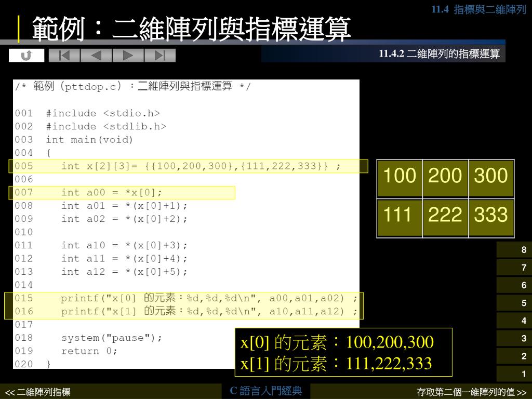Image resolution: width=532 pixels, height=399 pixels.
Task: Click highlighted code line 007 int a00
Action: tap(122, 193)
